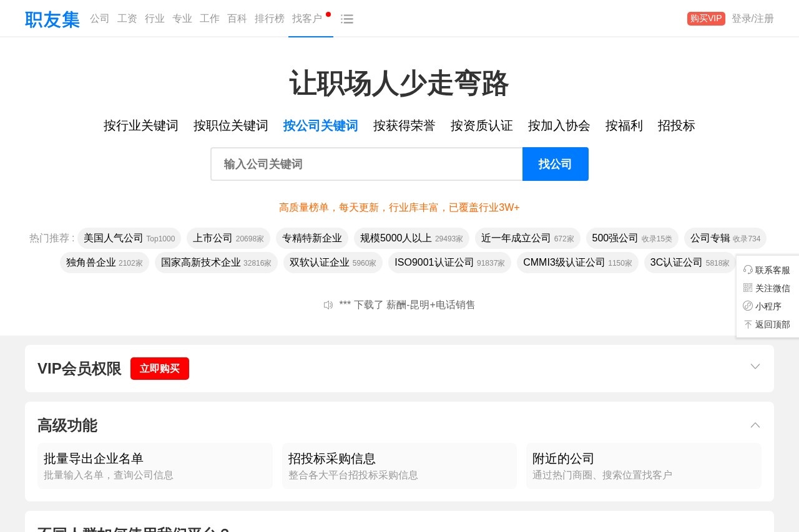Click the red 立即购买 button
The height and width of the screenshot is (532, 799).
click(x=160, y=369)
